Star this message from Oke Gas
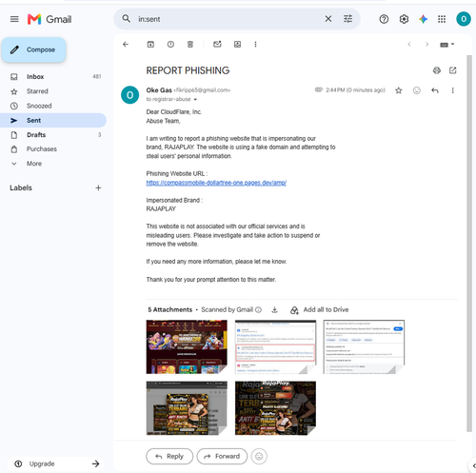476x473 pixels. click(399, 90)
